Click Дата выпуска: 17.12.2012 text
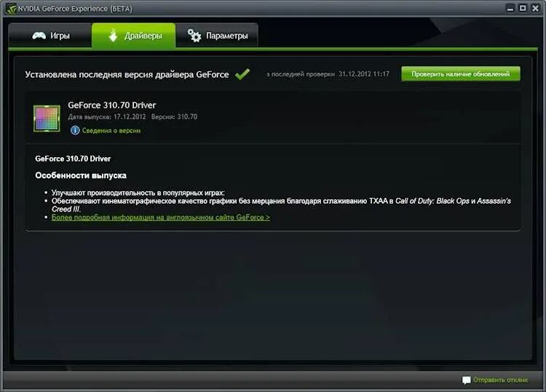The width and height of the screenshot is (546, 392). (107, 117)
